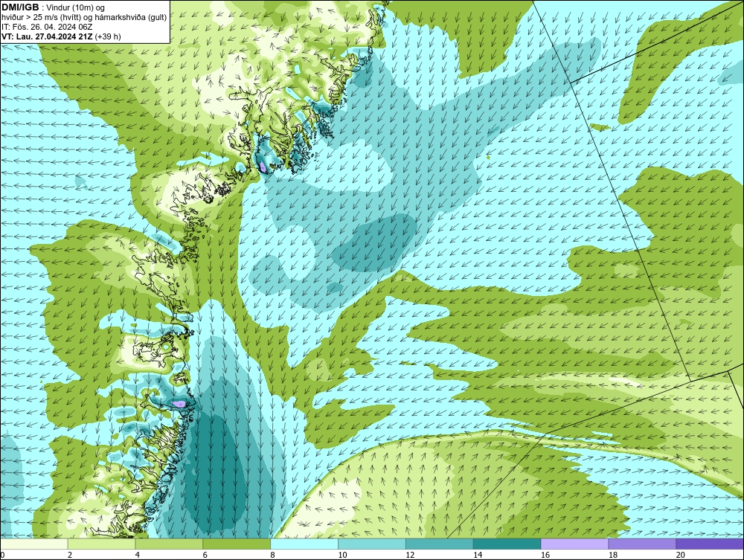The image size is (744, 560).
Task: Click the 6–8 m/s olive green swatch
Action: point(237,544)
